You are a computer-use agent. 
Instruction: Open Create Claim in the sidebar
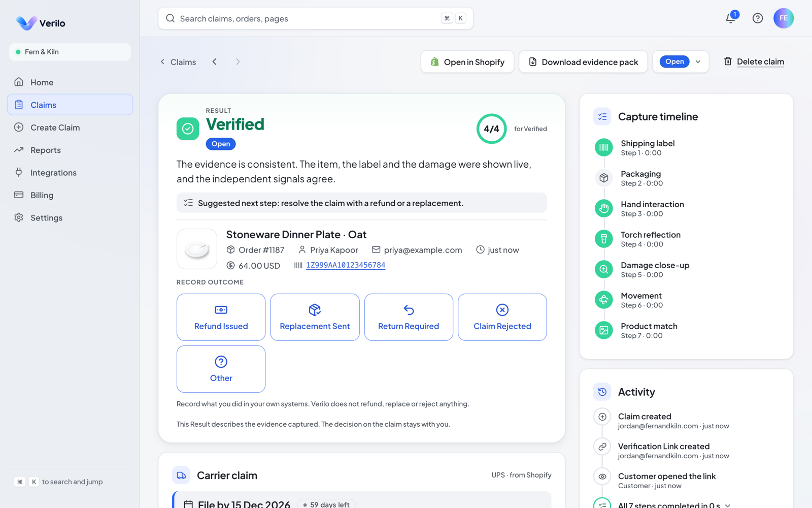pos(70,128)
